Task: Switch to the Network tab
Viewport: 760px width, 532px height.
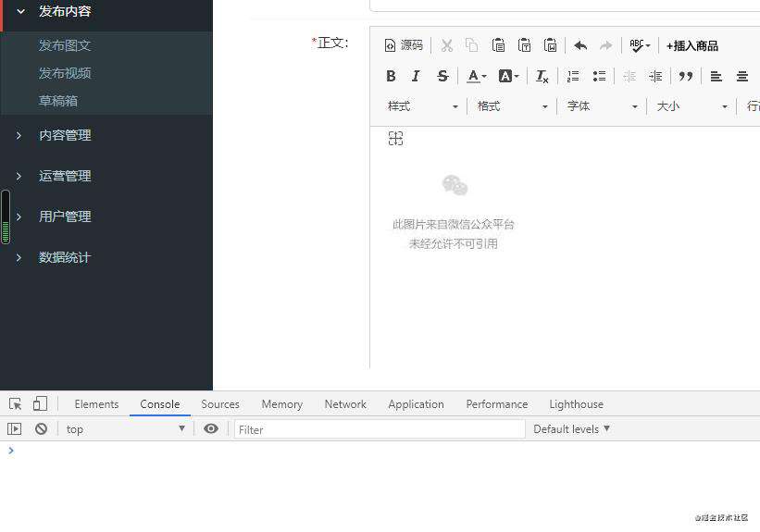Action: click(x=345, y=404)
